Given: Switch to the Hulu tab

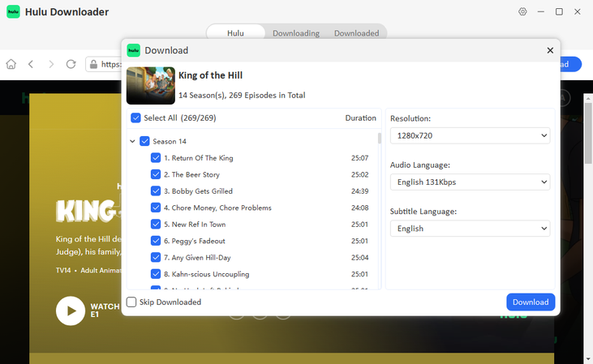Looking at the screenshot, I should coord(235,33).
